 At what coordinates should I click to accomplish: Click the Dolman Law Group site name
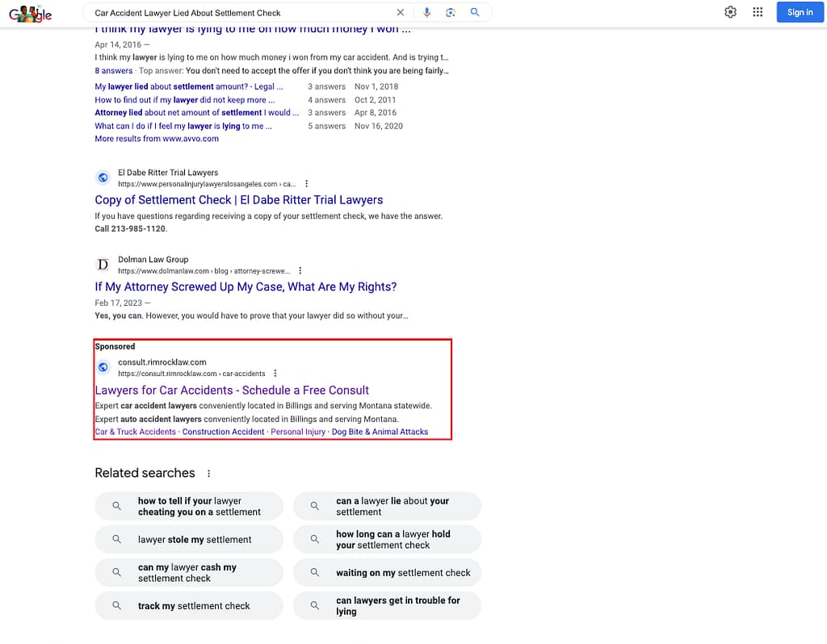(153, 259)
